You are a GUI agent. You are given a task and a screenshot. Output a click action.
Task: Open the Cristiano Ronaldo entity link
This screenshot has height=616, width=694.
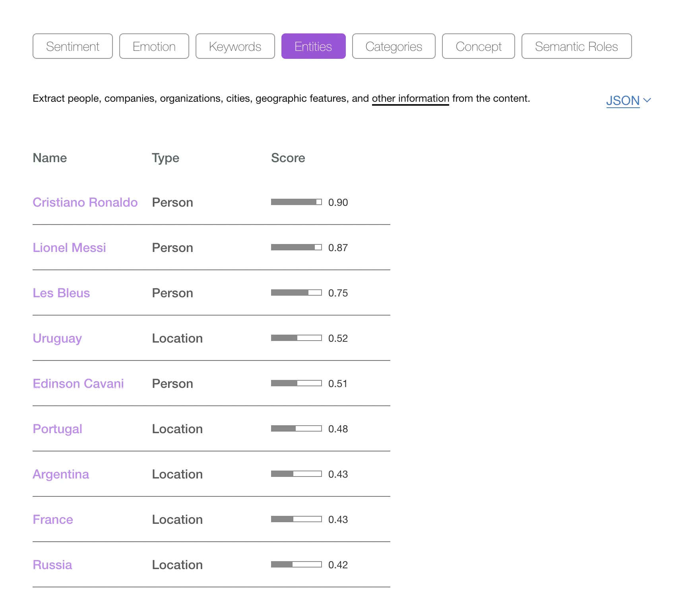point(85,202)
